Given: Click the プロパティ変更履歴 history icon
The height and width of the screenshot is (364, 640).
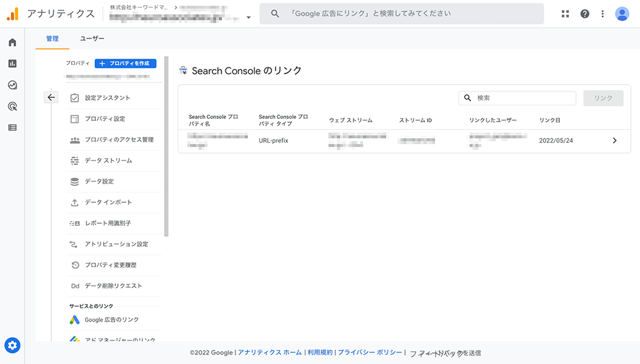Looking at the screenshot, I should pyautogui.click(x=75, y=265).
